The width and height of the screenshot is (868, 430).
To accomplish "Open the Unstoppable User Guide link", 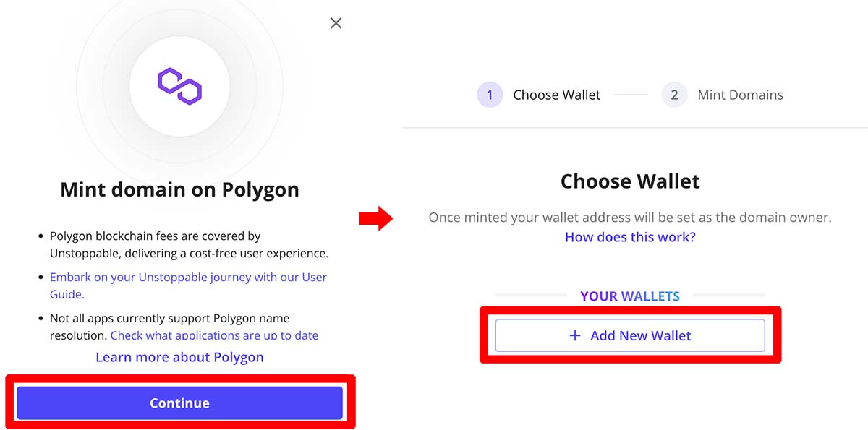I will coord(188,285).
